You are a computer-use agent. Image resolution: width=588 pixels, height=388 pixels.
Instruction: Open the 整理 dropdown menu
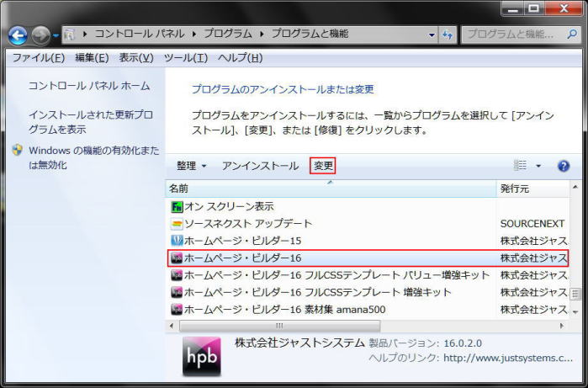click(191, 166)
